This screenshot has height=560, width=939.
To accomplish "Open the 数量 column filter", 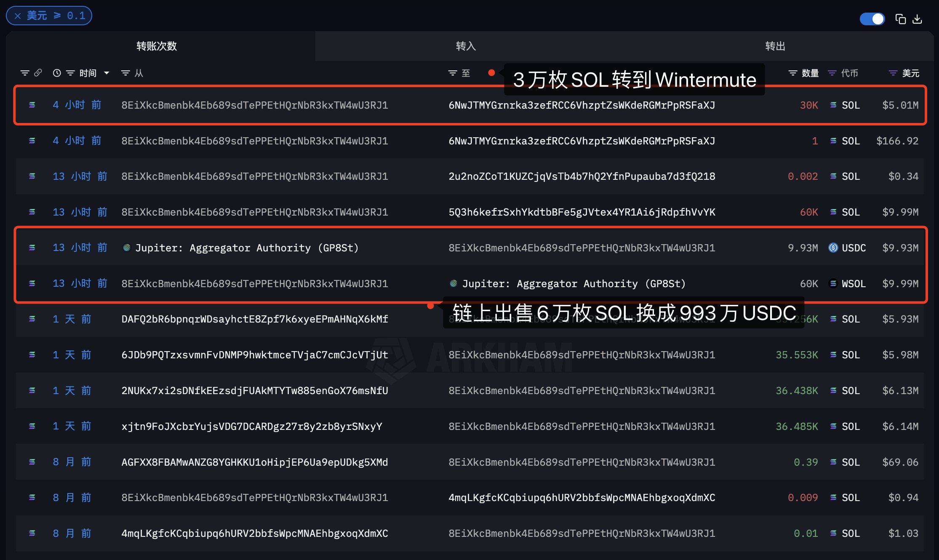I will tap(792, 73).
